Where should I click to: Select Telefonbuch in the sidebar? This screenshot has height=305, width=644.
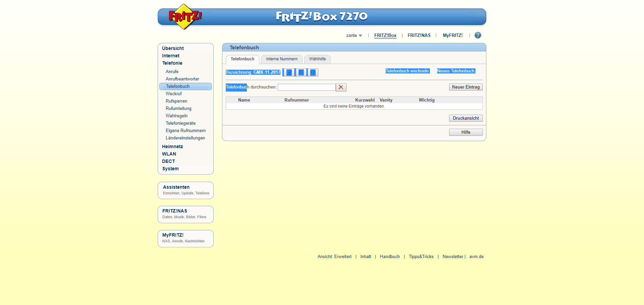coord(185,86)
